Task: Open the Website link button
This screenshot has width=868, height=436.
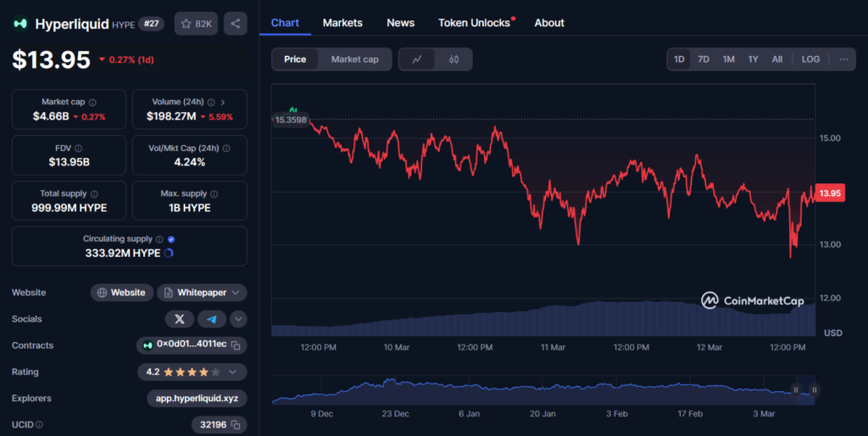Action: tap(121, 293)
